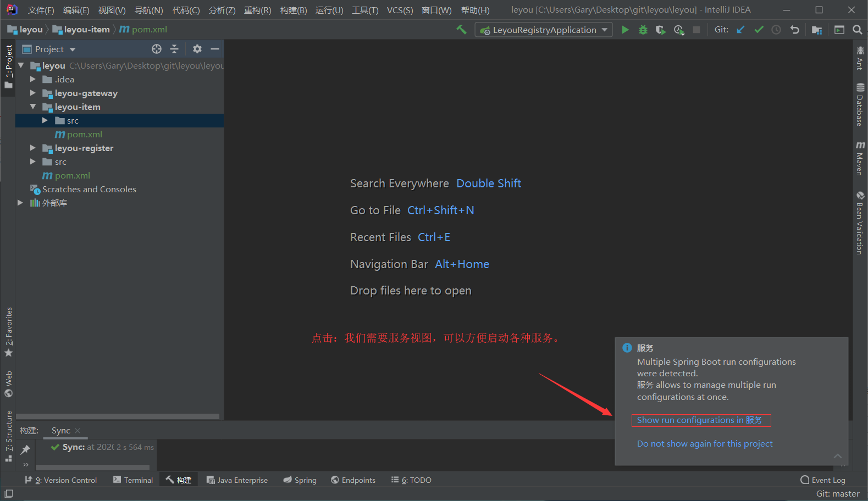Image resolution: width=868 pixels, height=501 pixels.
Task: Collapse all in Project panel
Action: coord(174,49)
